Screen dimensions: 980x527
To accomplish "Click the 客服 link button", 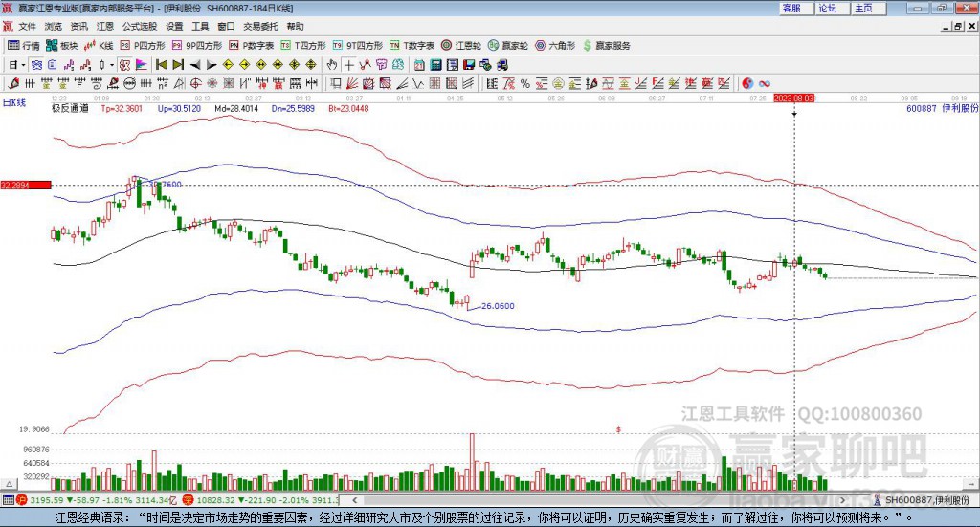I will [796, 8].
